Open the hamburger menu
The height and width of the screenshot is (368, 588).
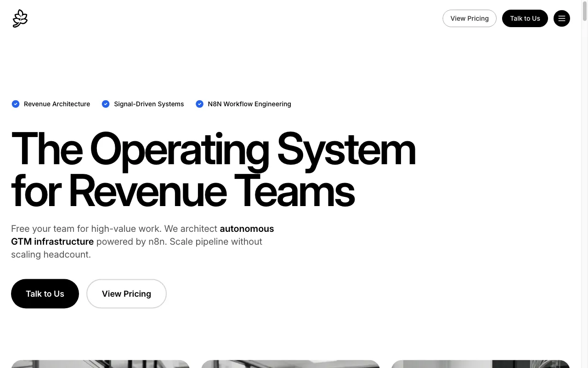[562, 18]
